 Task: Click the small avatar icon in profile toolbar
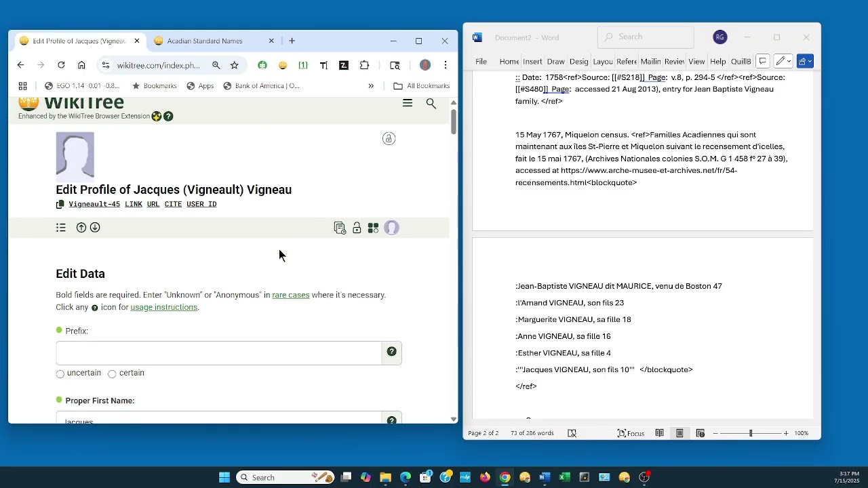pos(391,228)
